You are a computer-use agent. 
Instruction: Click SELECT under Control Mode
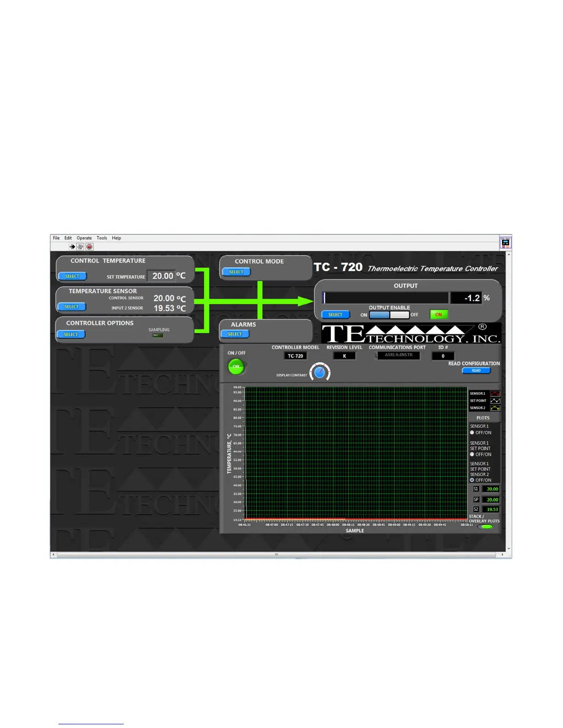pyautogui.click(x=236, y=272)
